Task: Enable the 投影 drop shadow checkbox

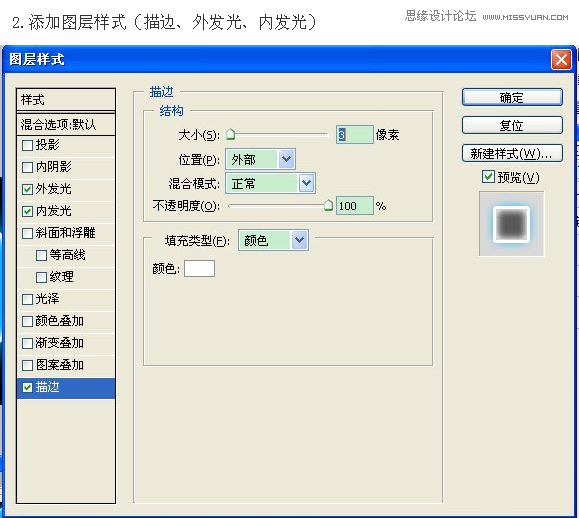Action: [x=27, y=145]
